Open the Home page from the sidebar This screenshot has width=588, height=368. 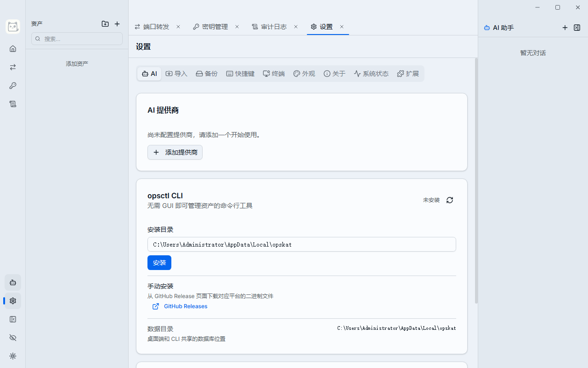[x=12, y=48]
